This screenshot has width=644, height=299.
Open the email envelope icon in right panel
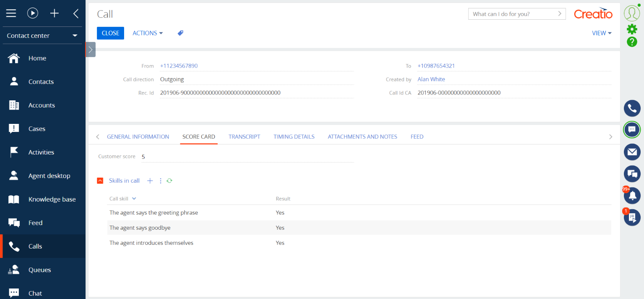632,152
